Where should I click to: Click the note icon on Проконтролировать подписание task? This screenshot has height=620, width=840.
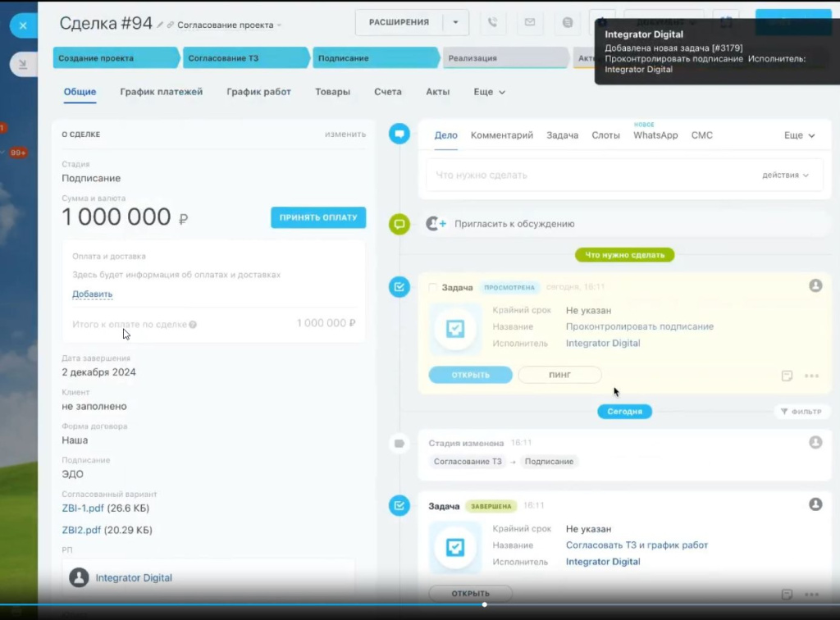click(x=787, y=376)
